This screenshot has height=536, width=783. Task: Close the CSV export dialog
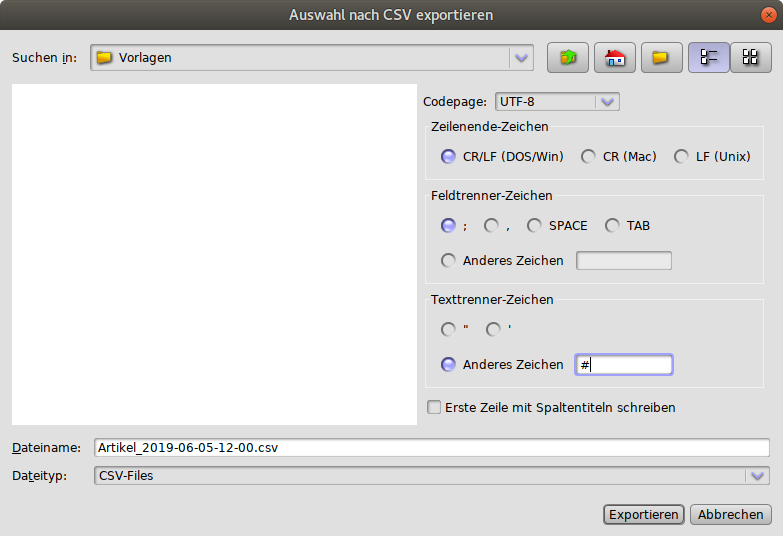pos(769,15)
